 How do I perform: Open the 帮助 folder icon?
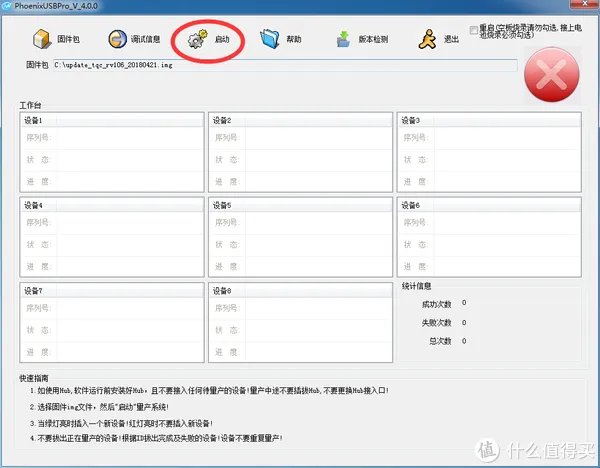coord(270,39)
